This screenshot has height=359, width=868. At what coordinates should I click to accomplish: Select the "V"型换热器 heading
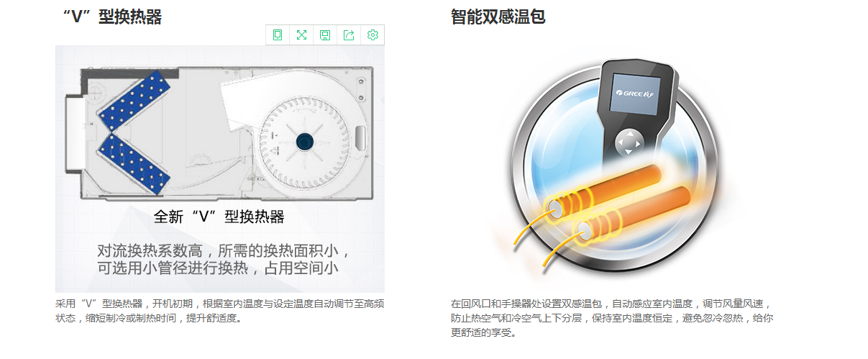112,16
